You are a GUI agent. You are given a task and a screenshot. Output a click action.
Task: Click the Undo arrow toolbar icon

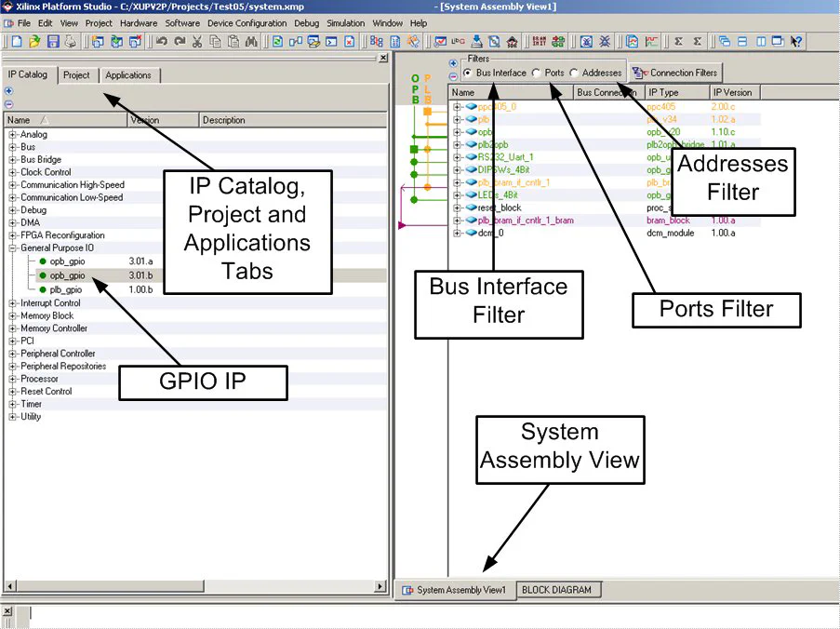pyautogui.click(x=162, y=42)
